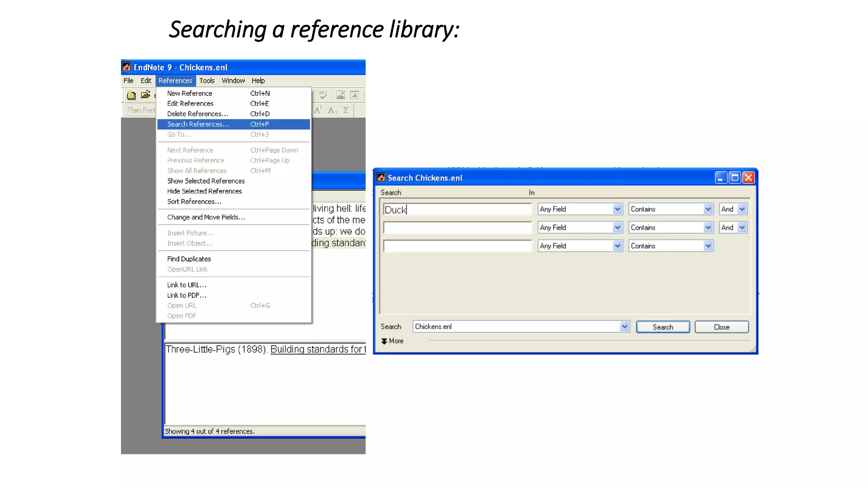
Task: Click search field containing Duck
Action: tap(457, 209)
